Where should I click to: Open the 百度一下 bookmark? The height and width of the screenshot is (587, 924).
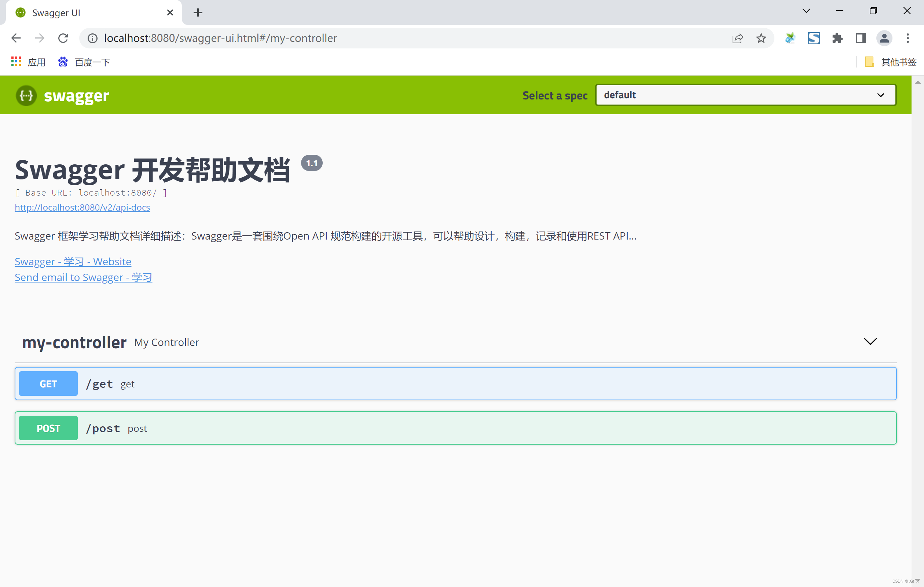click(x=84, y=62)
